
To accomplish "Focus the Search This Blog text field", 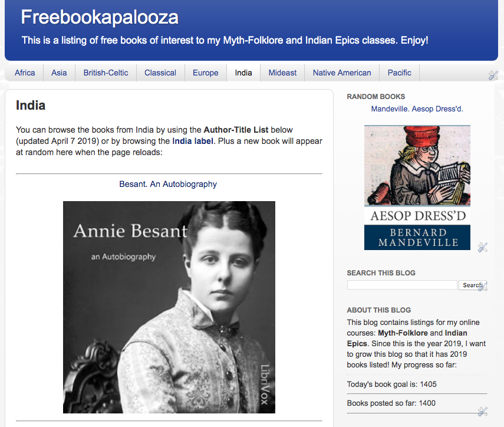I will [402, 285].
